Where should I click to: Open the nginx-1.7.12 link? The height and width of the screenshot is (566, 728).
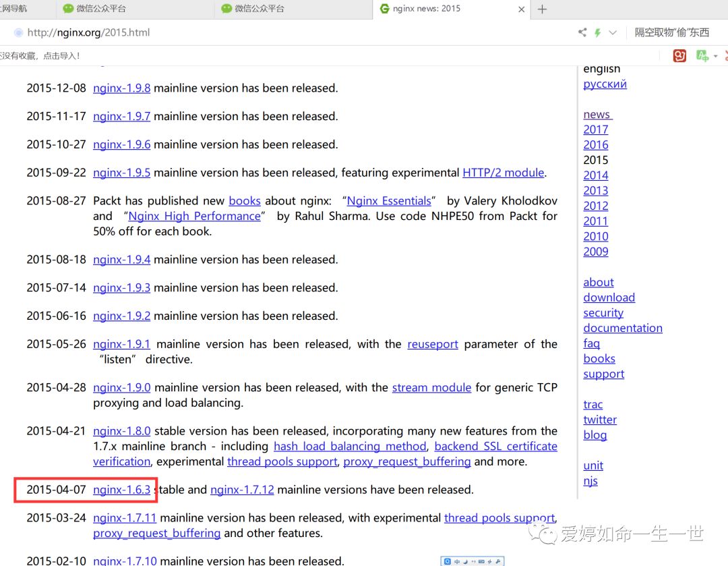pyautogui.click(x=242, y=490)
